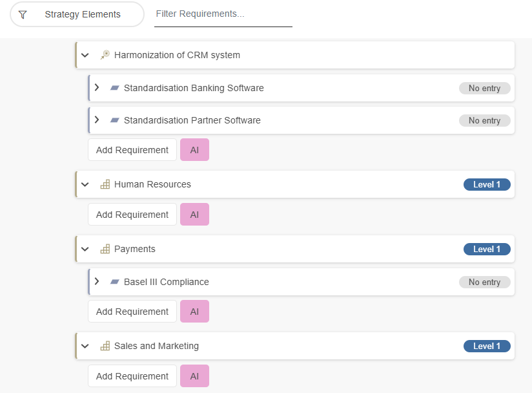Open the Strategy Elements filter
Image resolution: width=532 pixels, height=393 pixels.
pos(77,14)
